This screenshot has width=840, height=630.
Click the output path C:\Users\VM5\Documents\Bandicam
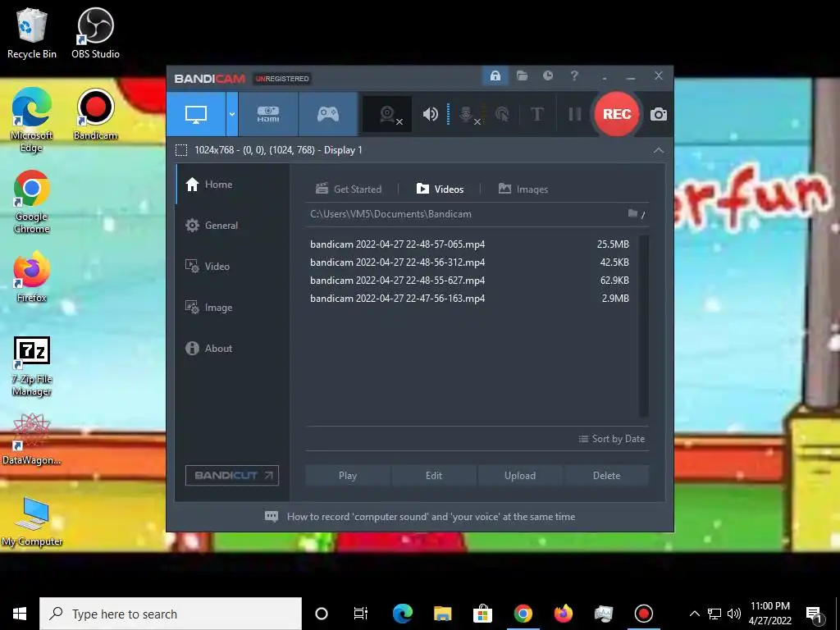coord(390,214)
